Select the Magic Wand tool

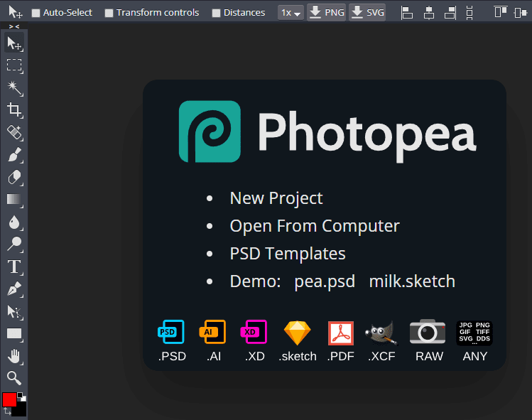tap(14, 87)
